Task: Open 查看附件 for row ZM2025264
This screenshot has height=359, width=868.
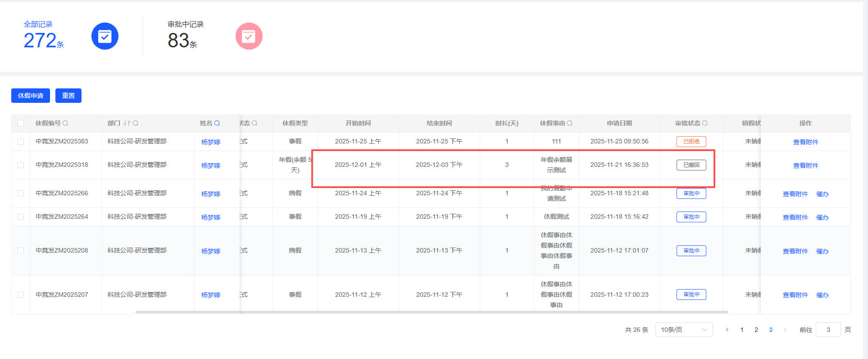Action: [x=795, y=217]
